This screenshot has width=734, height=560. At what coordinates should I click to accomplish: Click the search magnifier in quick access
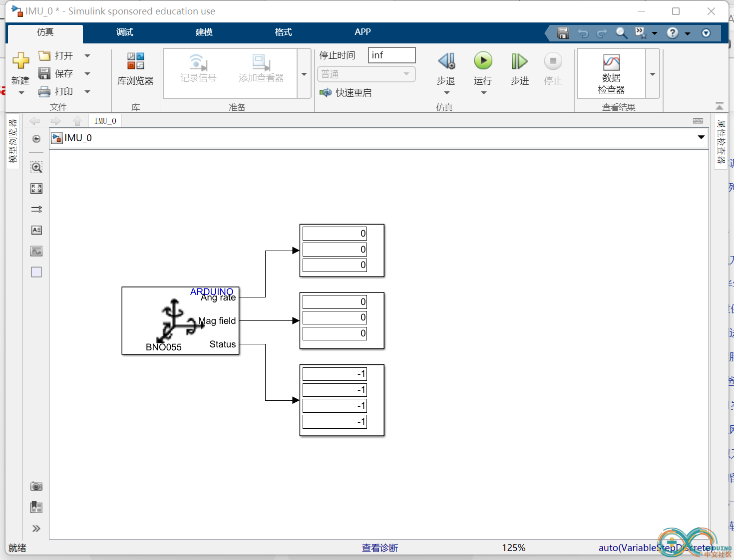click(621, 33)
